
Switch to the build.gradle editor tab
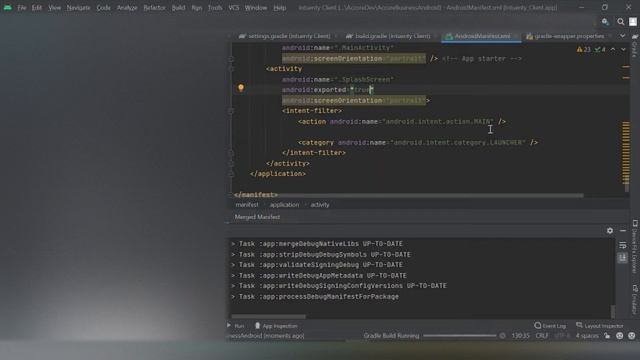[389, 36]
